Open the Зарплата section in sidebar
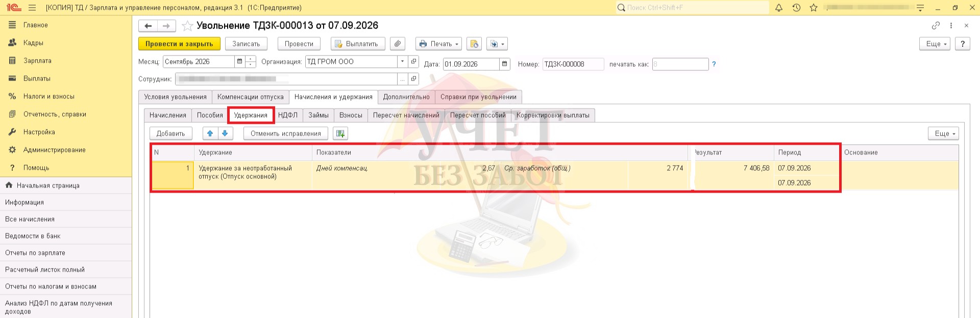Viewport: 980px width, 318px height. [37, 61]
